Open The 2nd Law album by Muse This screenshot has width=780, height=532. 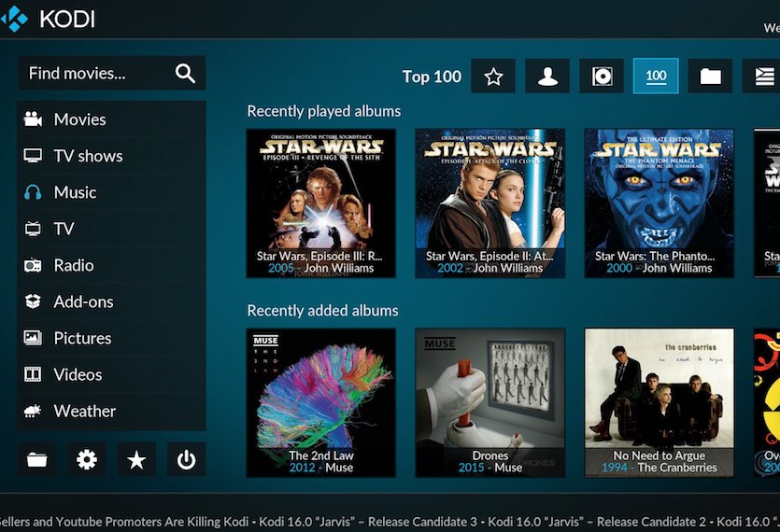tap(320, 401)
